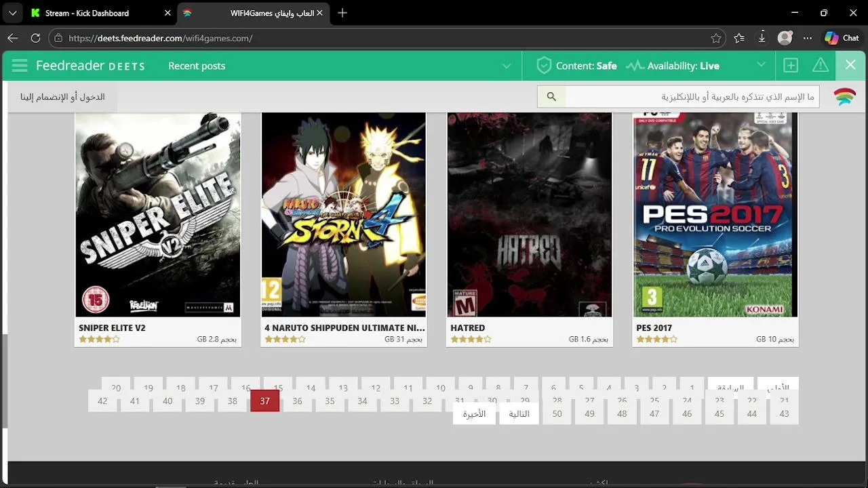Click the add plus icon in green bar
868x488 pixels.
(791, 66)
